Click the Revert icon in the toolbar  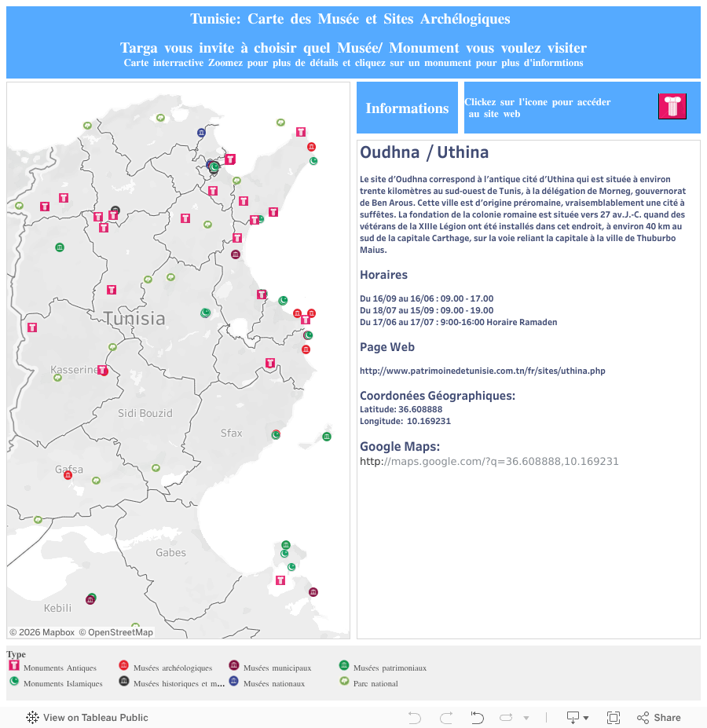click(477, 717)
